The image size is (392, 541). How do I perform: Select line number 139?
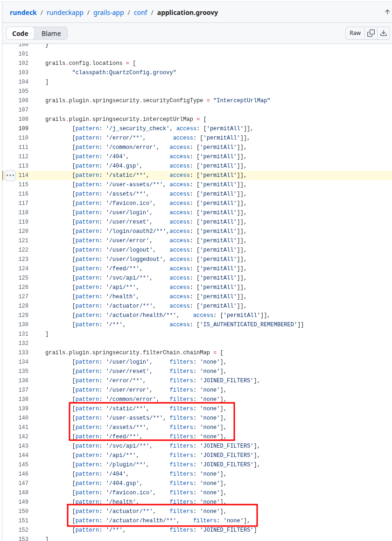pyautogui.click(x=23, y=408)
